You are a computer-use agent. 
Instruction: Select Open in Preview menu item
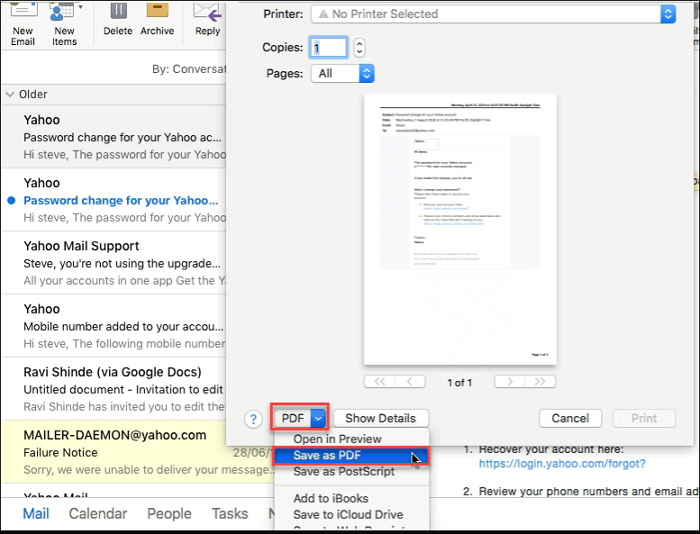coord(337,439)
